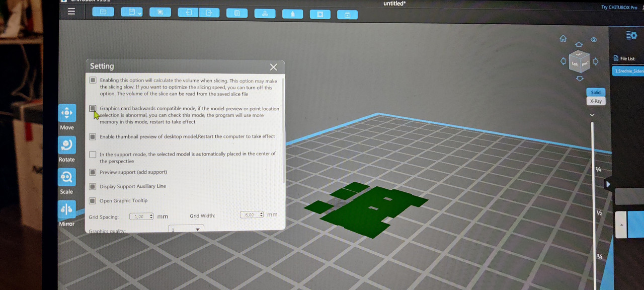644x290 pixels.
Task: Rotate view down with the bottom arrow
Action: click(580, 79)
